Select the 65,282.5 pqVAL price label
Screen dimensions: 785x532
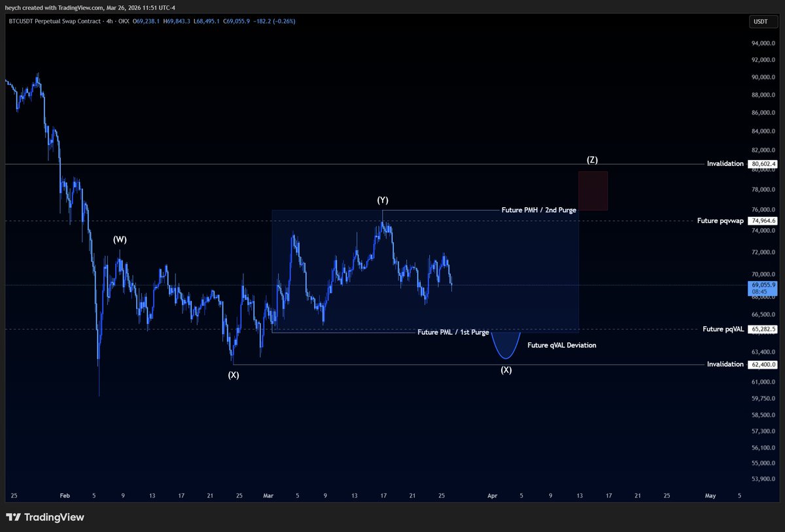pos(763,329)
